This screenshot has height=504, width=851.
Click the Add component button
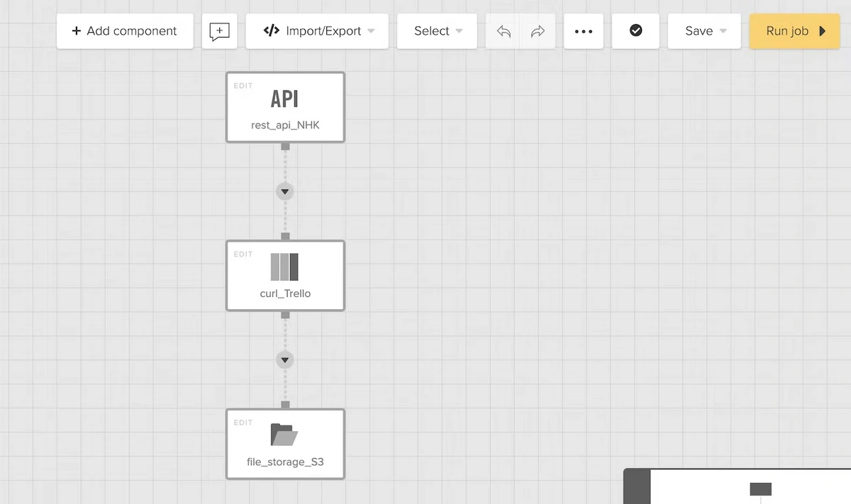pos(125,31)
